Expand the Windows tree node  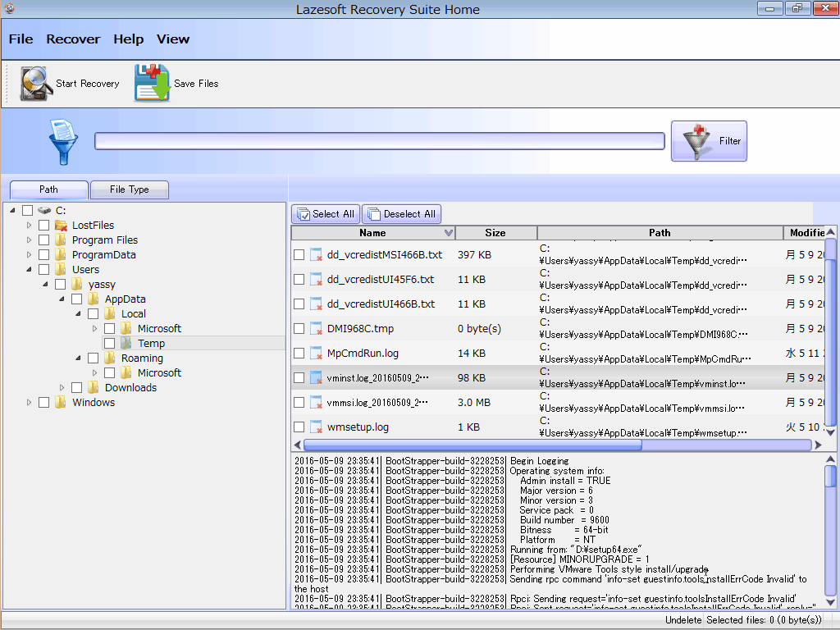[x=29, y=402]
